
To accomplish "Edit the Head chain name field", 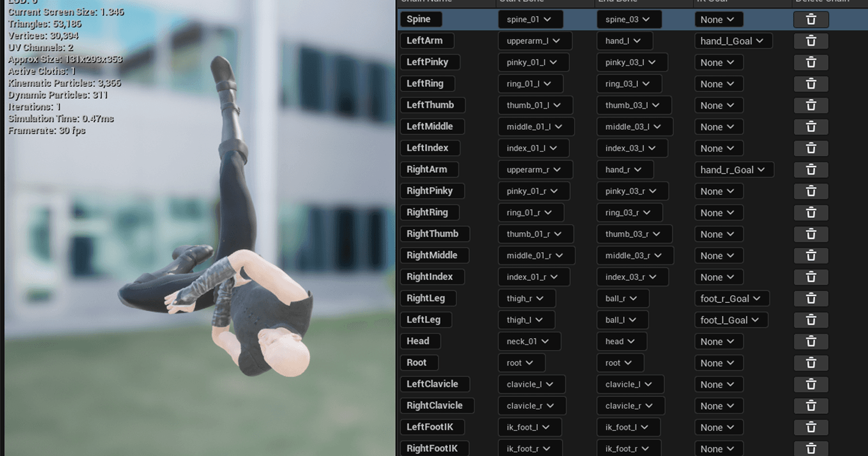I will click(x=420, y=341).
